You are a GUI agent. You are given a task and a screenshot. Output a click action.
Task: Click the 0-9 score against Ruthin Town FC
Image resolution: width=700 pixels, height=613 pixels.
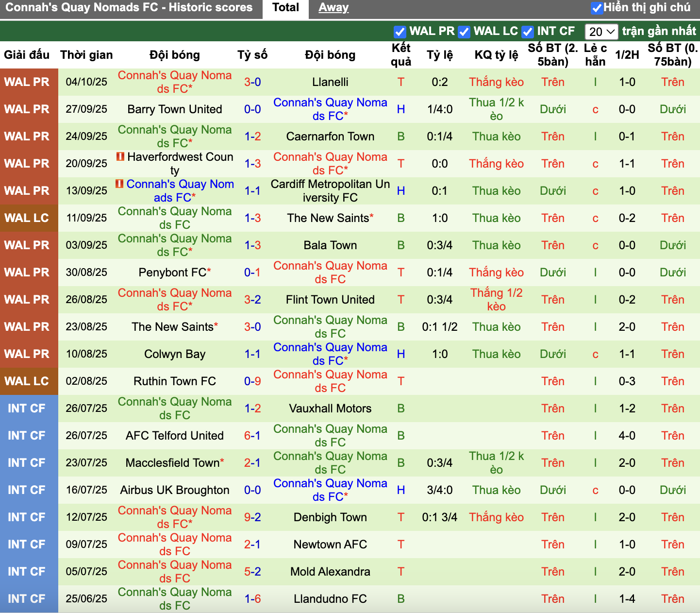(252, 381)
